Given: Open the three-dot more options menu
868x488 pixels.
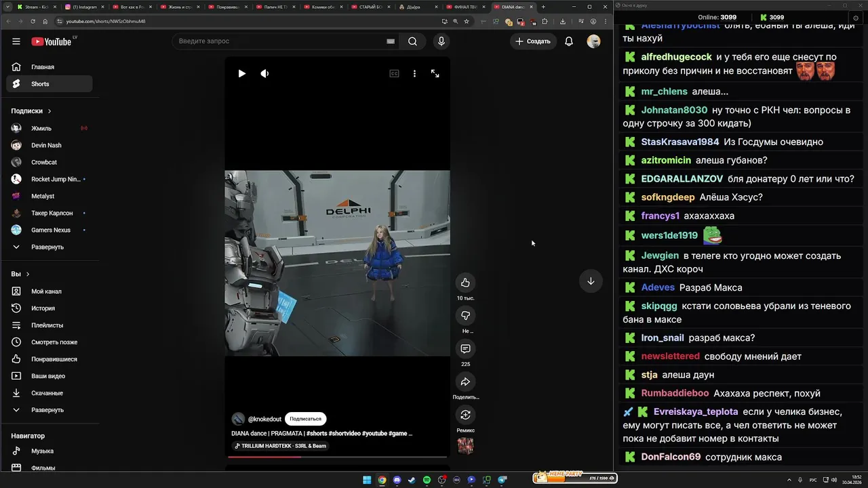Looking at the screenshot, I should coord(414,74).
